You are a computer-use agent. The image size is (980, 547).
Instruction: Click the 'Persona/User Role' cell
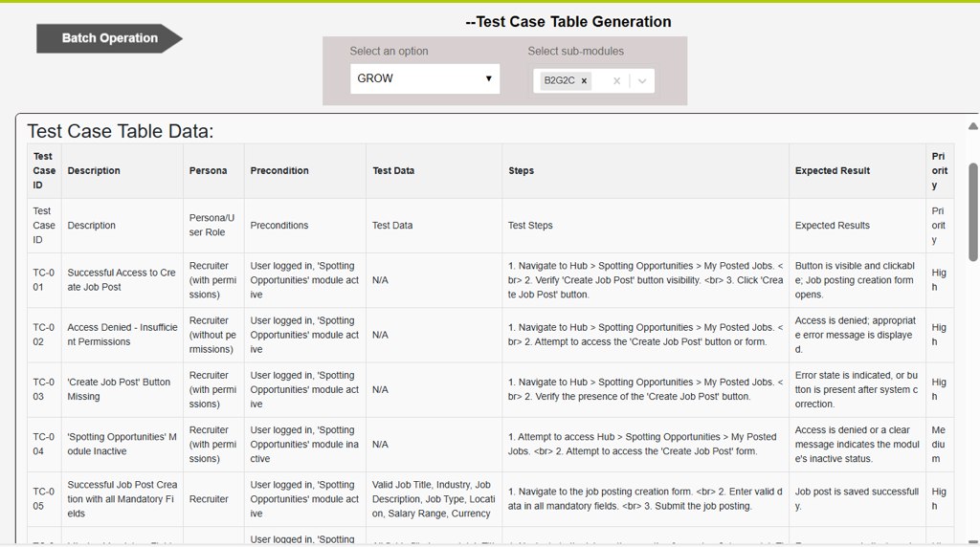click(212, 225)
